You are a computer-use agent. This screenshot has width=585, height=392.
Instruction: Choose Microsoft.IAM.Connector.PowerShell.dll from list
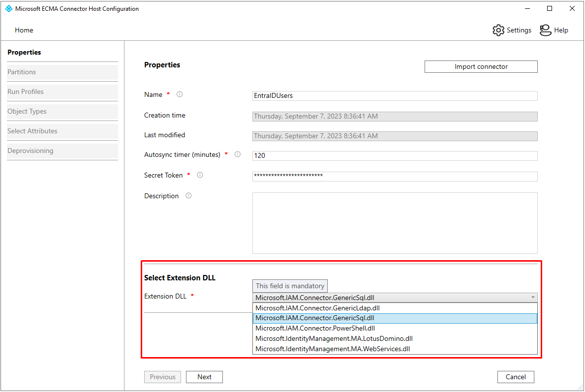click(315, 328)
